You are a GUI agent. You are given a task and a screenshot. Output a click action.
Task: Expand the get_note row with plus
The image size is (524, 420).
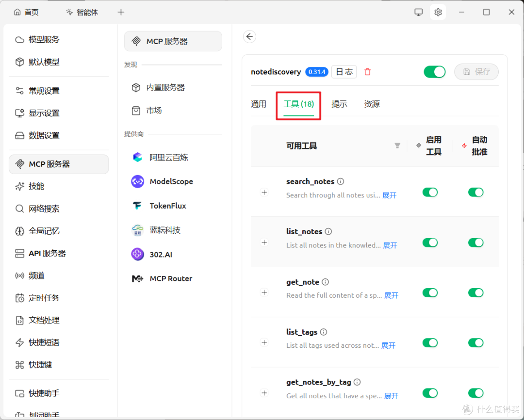click(x=264, y=293)
